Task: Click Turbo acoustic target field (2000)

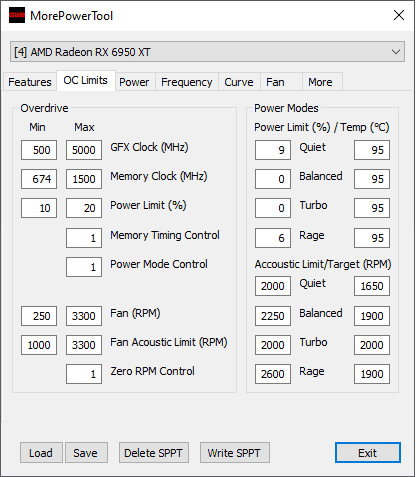Action: point(372,345)
